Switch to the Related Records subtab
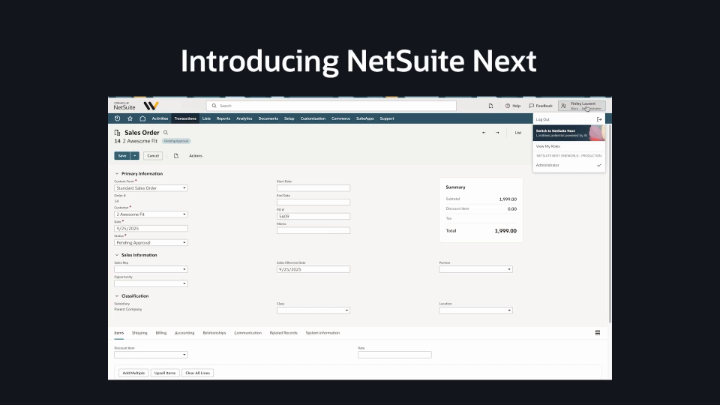The height and width of the screenshot is (405, 720). coord(284,333)
